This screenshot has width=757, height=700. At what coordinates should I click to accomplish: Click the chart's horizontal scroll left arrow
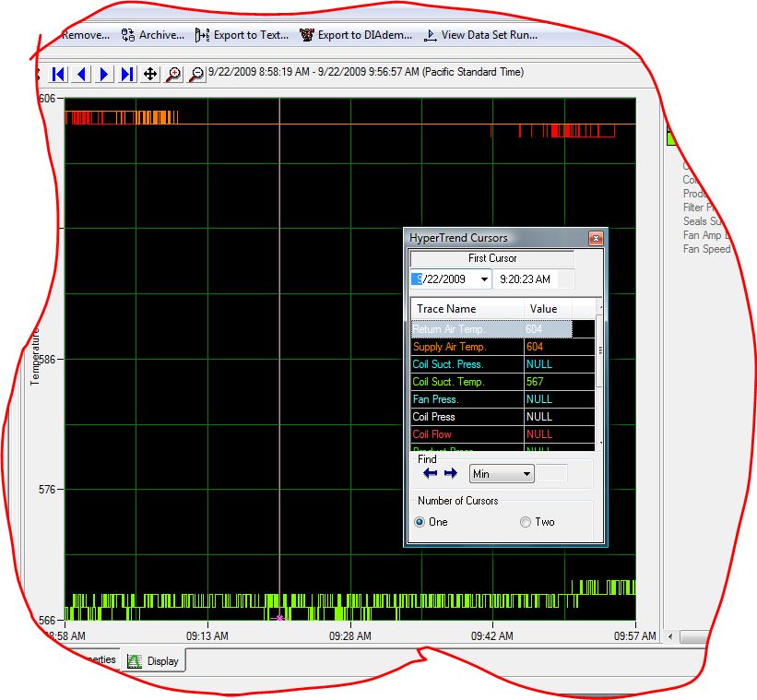coord(670,636)
